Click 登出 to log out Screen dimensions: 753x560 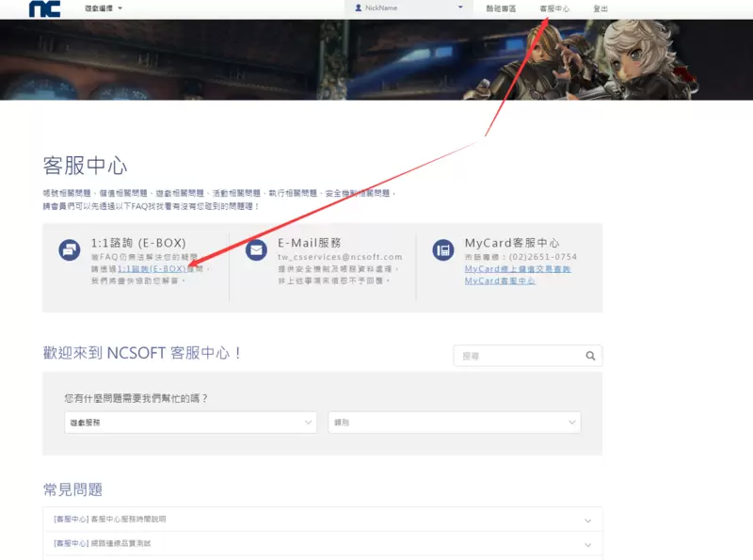(601, 8)
